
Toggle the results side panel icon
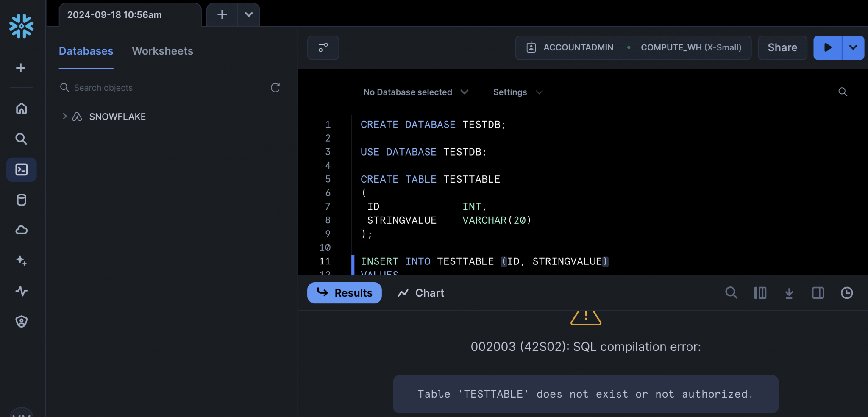coord(818,293)
